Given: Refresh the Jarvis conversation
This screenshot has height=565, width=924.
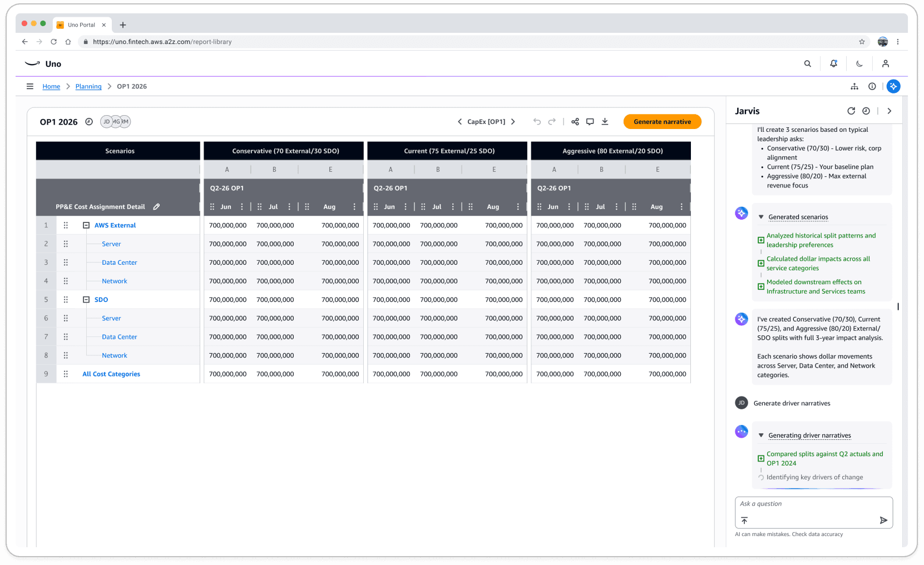Looking at the screenshot, I should [x=851, y=111].
